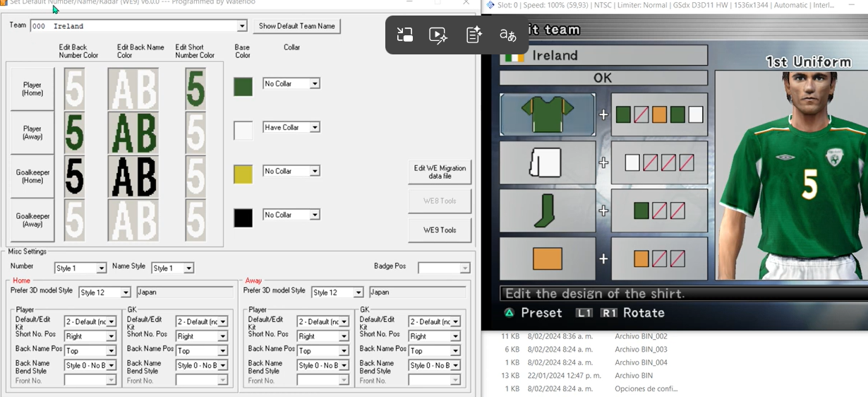Click the L1 button icon
This screenshot has width=868, height=397.
pyautogui.click(x=584, y=313)
